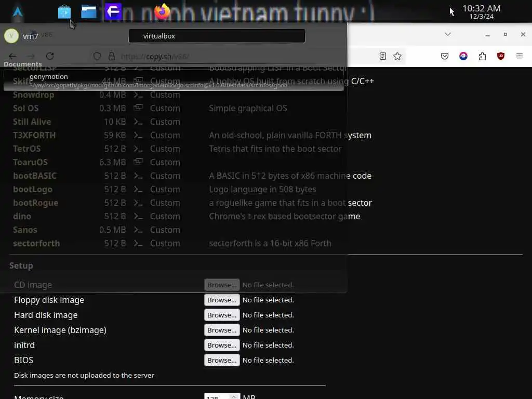This screenshot has width=532, height=399.
Task: Click the 'Kernel image (bzimage)' label
Action: pos(60,330)
